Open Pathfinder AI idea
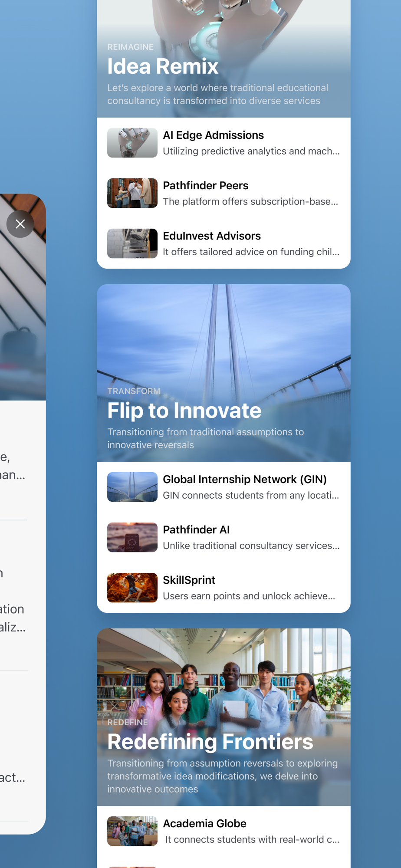The height and width of the screenshot is (868, 401). (224, 537)
